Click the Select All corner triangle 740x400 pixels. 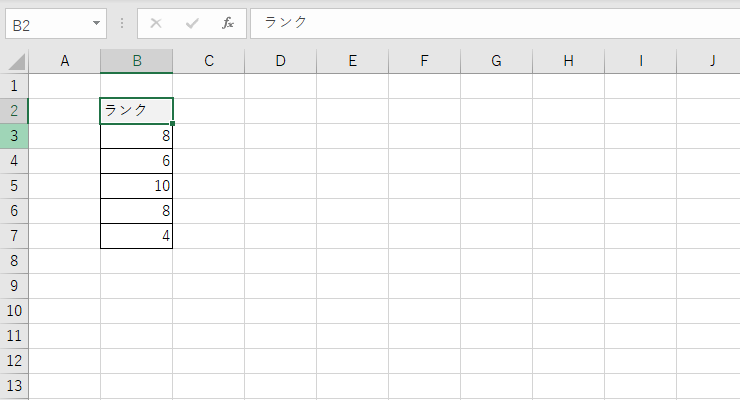tap(15, 61)
